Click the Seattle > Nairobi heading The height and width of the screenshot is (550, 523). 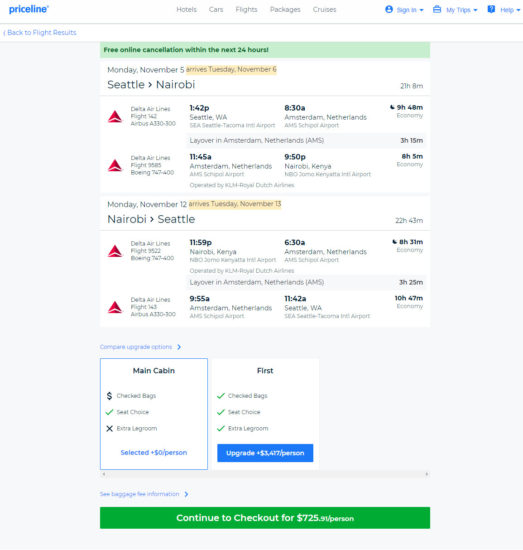151,85
